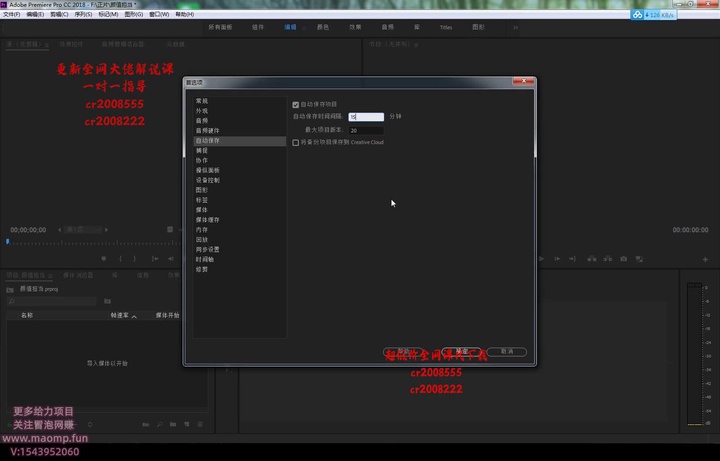Click New Bin folder icon in Project panel
Screen dimensions: 720x461
[x=173, y=424]
